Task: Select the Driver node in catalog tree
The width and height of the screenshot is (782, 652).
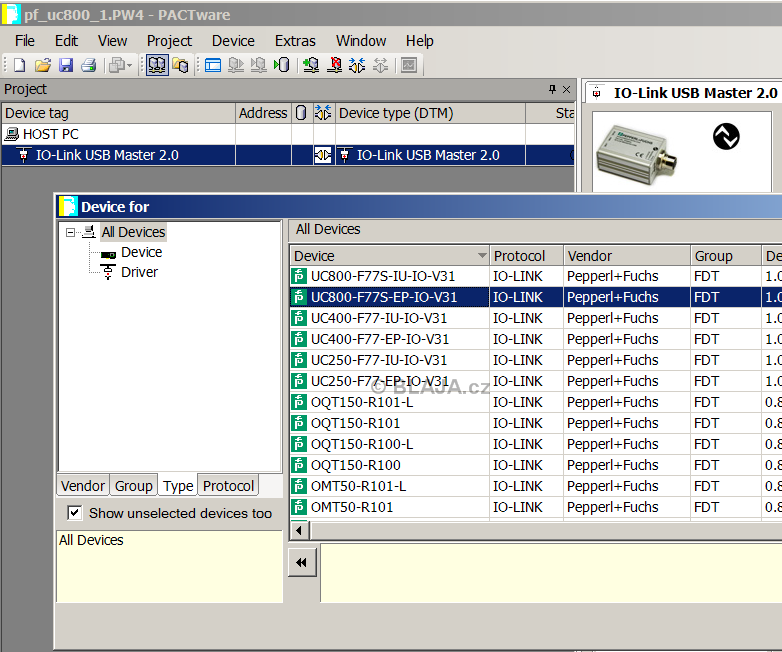Action: coord(139,272)
